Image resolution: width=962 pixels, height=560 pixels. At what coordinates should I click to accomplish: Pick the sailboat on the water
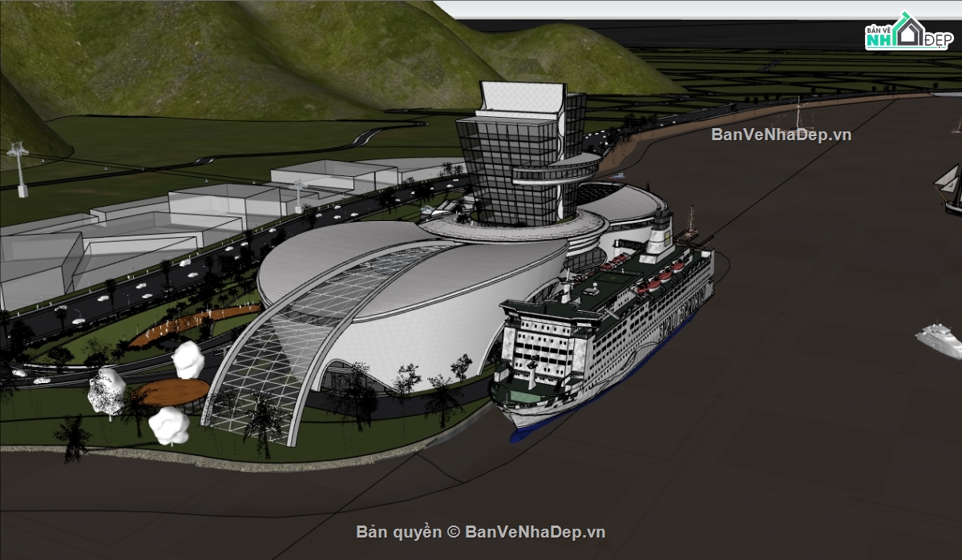950,189
